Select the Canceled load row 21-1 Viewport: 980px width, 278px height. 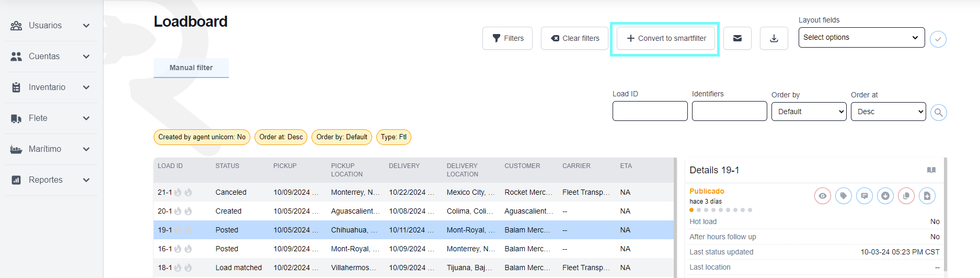(413, 192)
